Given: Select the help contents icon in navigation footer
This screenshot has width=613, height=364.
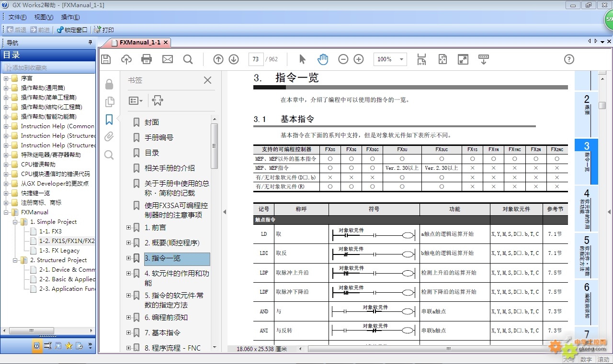Looking at the screenshot, I should pyautogui.click(x=37, y=346).
